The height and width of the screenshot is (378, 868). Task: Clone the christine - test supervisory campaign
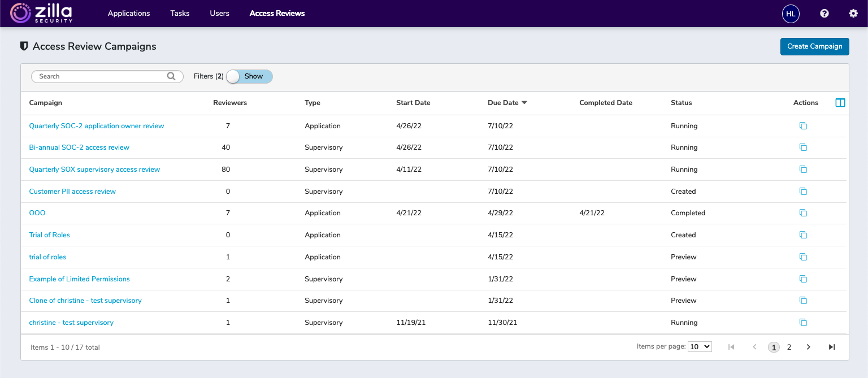click(x=803, y=322)
